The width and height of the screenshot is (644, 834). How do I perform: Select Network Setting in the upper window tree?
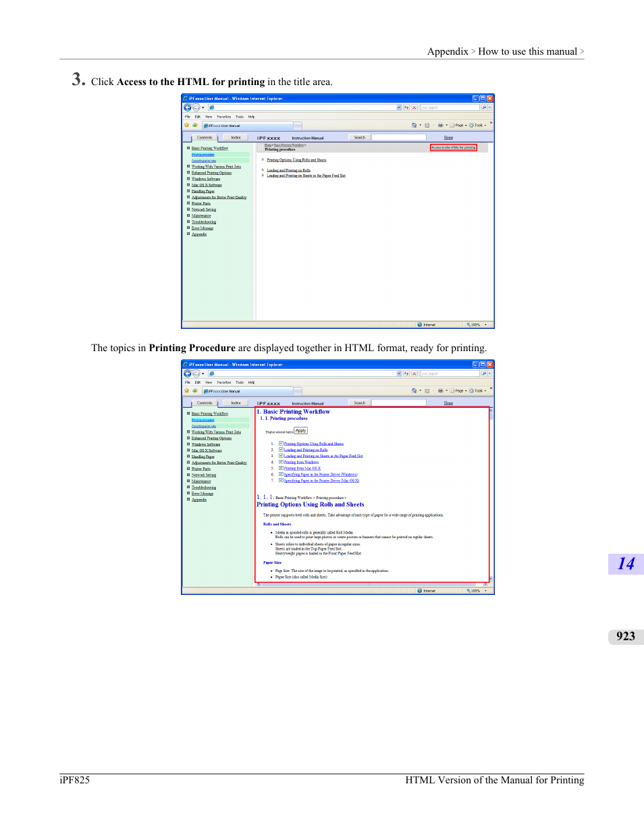(203, 209)
